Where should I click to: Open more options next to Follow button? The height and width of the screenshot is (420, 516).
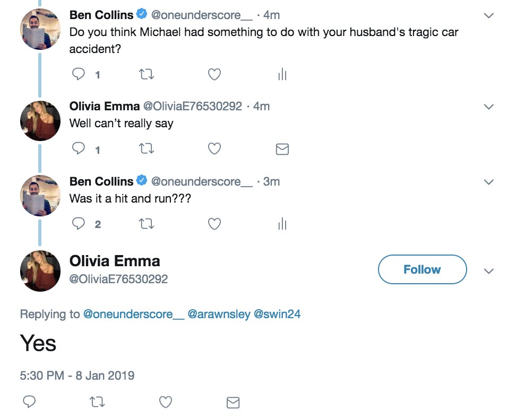coord(489,271)
